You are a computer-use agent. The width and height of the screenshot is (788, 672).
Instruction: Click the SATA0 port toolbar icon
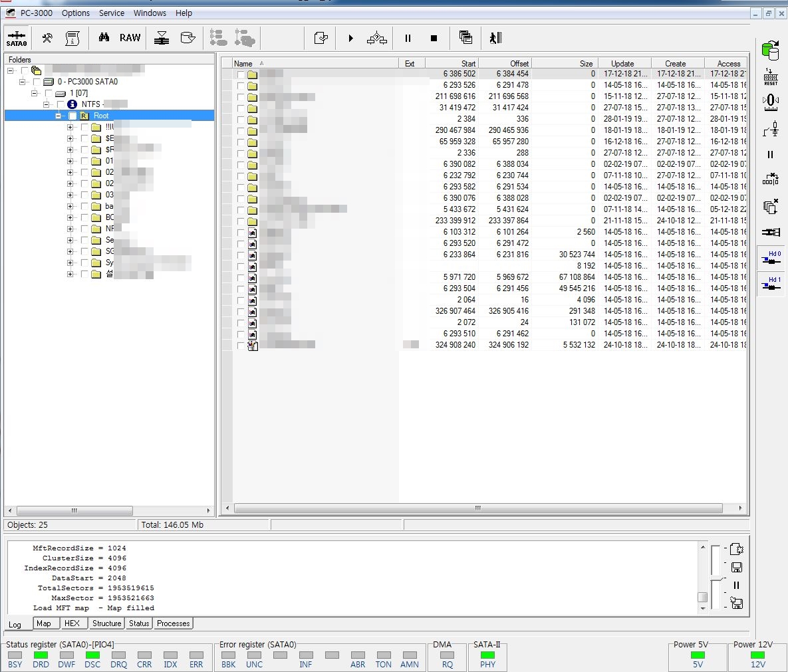pos(17,38)
